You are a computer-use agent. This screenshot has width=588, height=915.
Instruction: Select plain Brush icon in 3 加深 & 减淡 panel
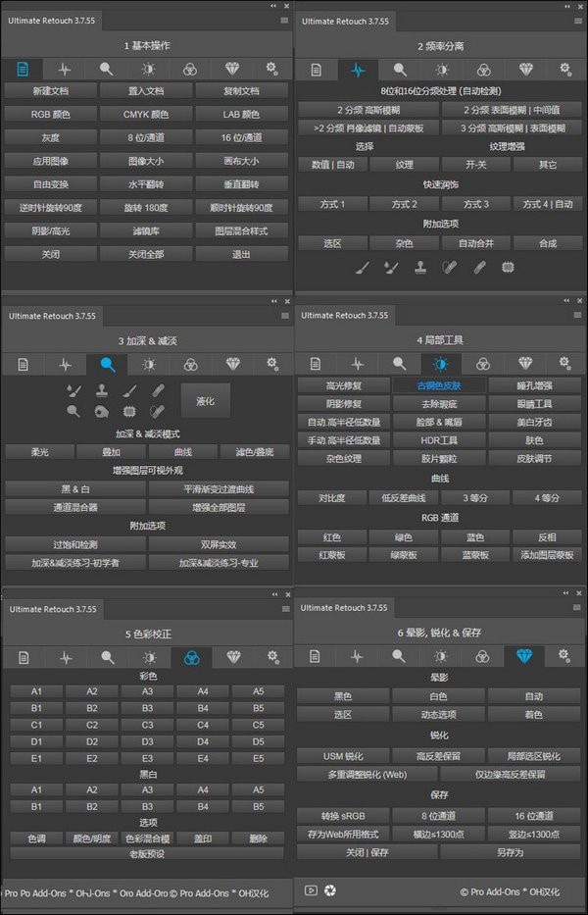[129, 390]
